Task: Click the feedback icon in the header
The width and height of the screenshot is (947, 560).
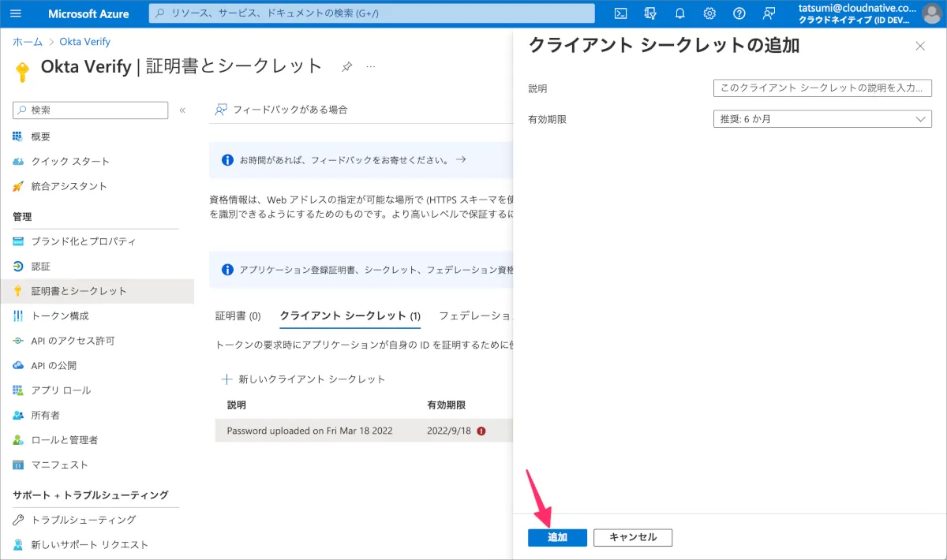Action: coord(769,13)
